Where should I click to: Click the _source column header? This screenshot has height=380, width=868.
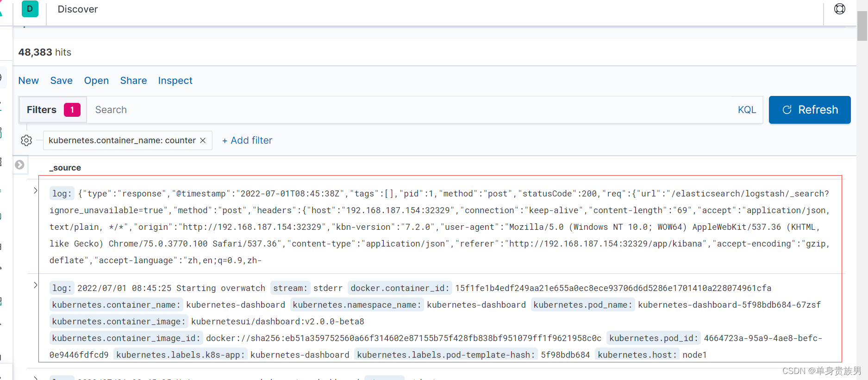65,168
